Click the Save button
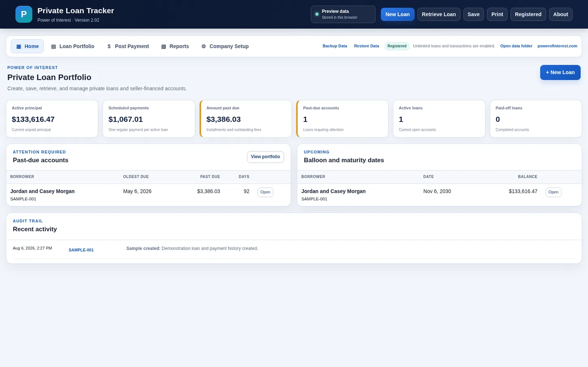 [474, 14]
